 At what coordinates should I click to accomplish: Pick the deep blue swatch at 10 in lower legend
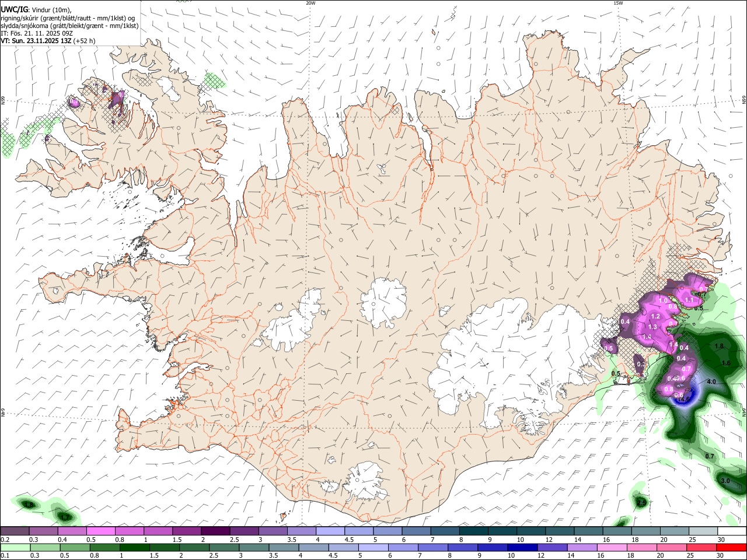click(x=522, y=547)
